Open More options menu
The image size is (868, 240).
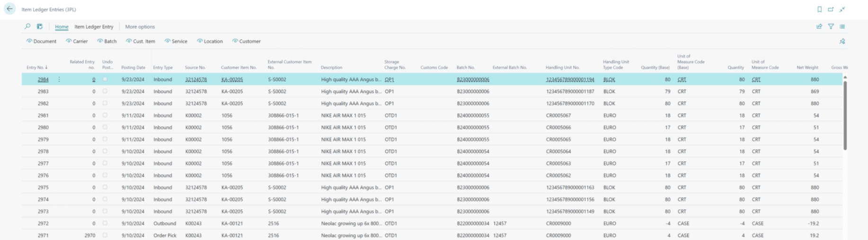[140, 27]
